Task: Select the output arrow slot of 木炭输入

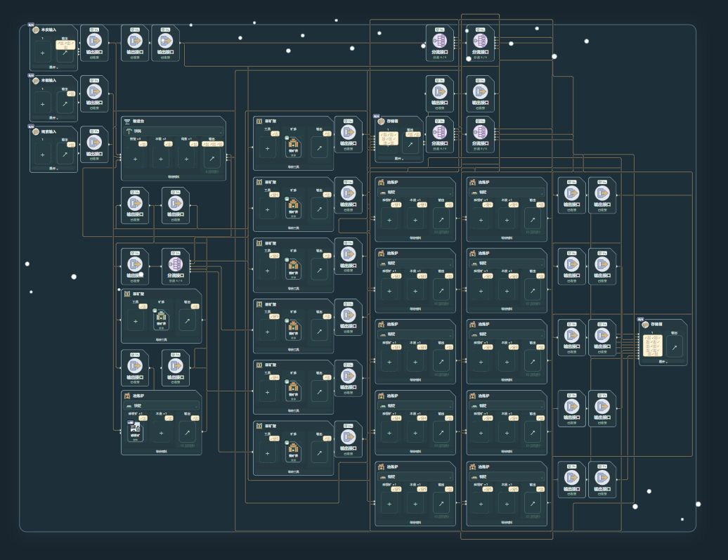Action: tap(65, 53)
